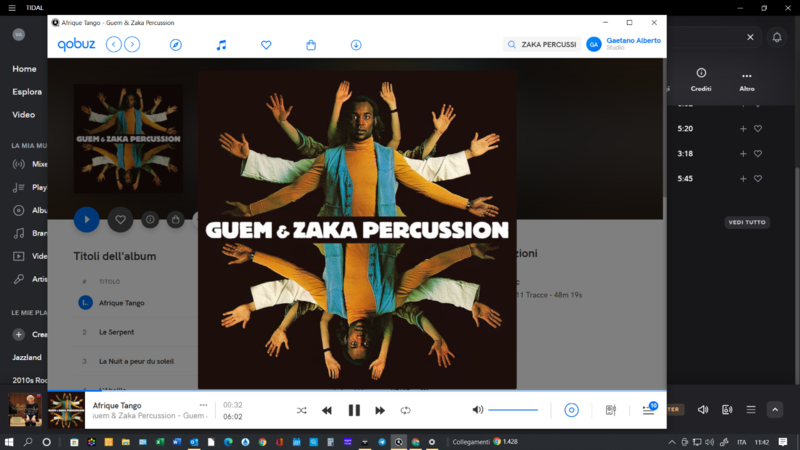Image resolution: width=800 pixels, height=450 pixels.
Task: Adjust the Qobuz volume slider
Action: point(513,410)
